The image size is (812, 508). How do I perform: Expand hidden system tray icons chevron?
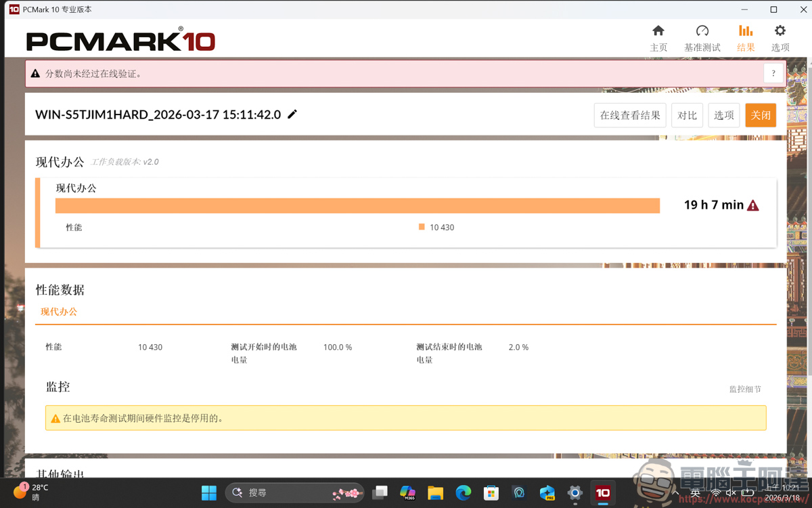[x=675, y=492]
